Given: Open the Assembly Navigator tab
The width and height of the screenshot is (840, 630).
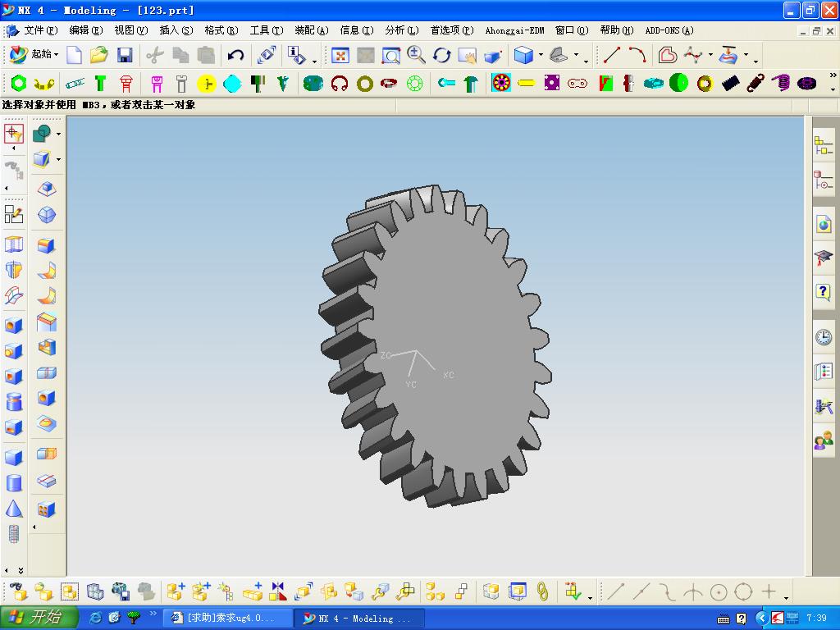Looking at the screenshot, I should coord(823,145).
